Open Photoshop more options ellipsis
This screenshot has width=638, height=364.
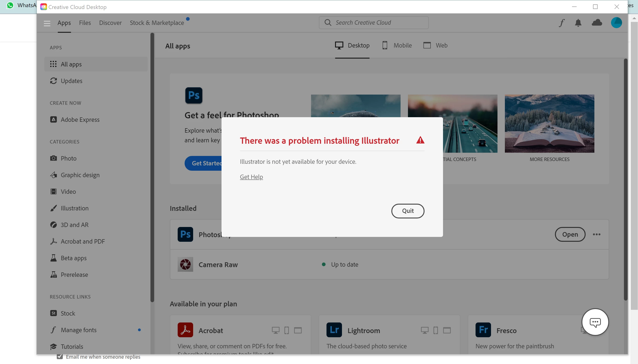[596, 234]
